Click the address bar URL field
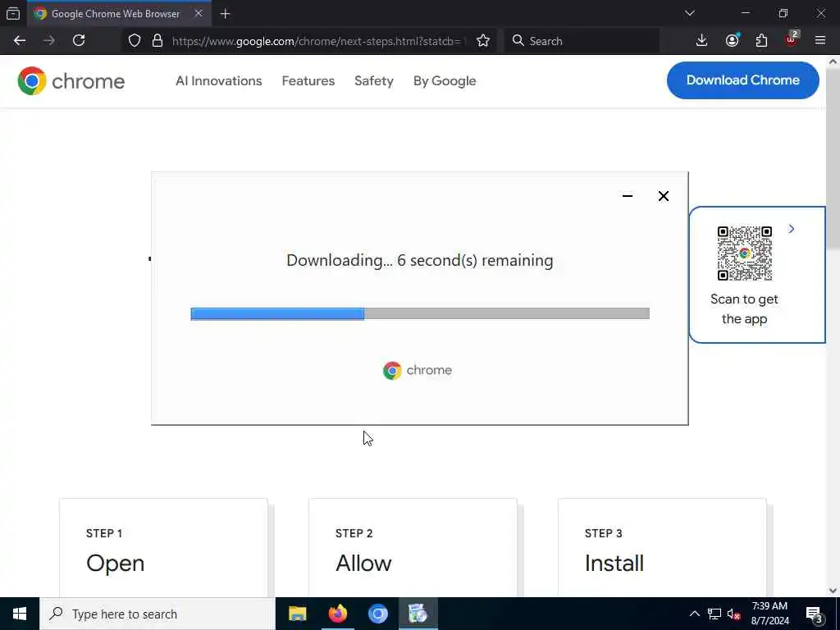 point(319,41)
